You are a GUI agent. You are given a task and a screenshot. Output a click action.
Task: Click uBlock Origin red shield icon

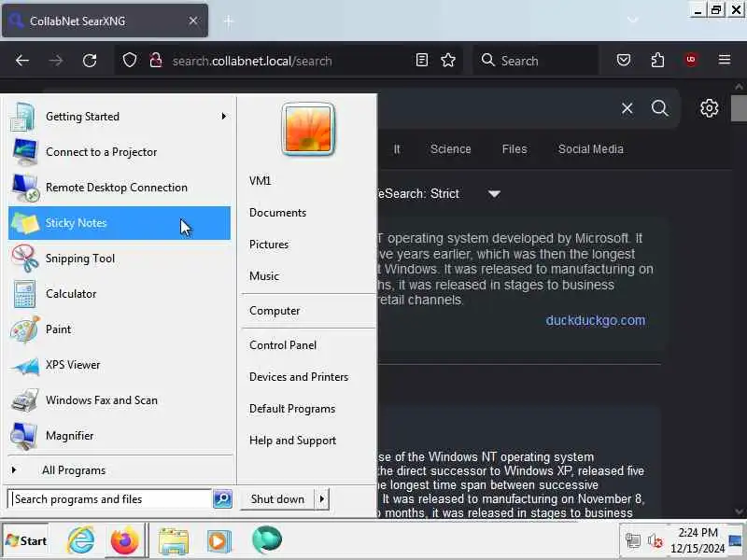tap(691, 60)
